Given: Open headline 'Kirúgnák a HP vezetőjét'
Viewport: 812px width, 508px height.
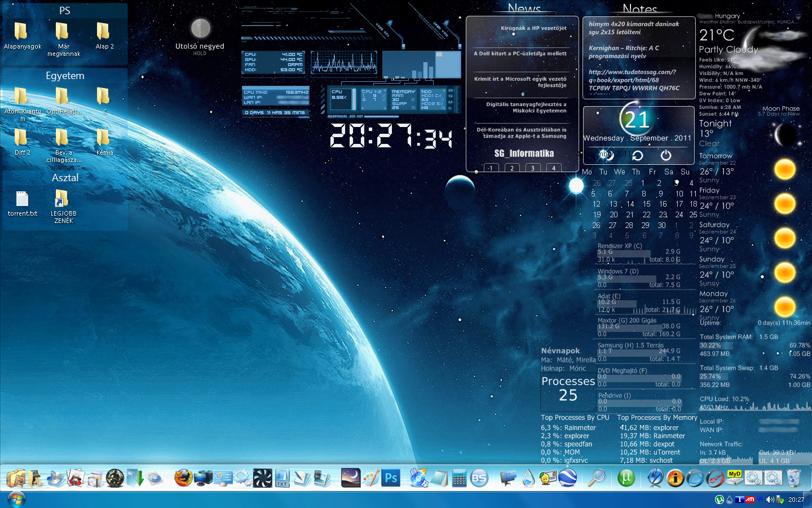Looking at the screenshot, I should (x=533, y=28).
